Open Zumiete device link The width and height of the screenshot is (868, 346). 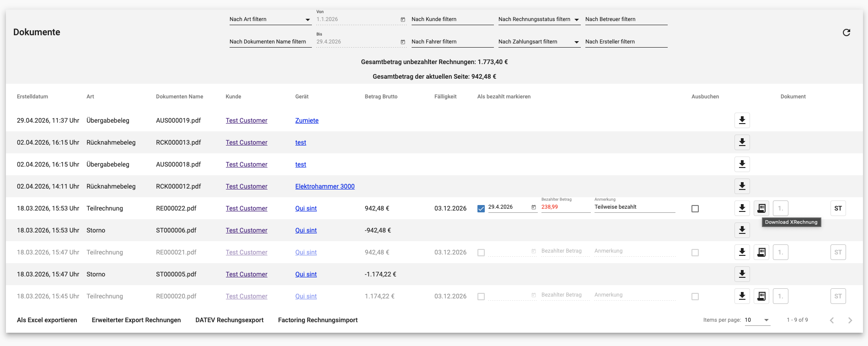[x=307, y=120]
